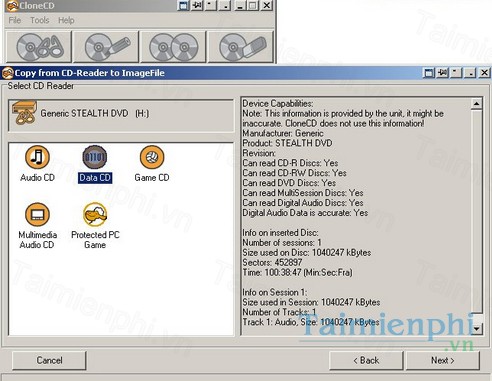Click the Game CD label text
This screenshot has height=381, width=492.
[152, 177]
